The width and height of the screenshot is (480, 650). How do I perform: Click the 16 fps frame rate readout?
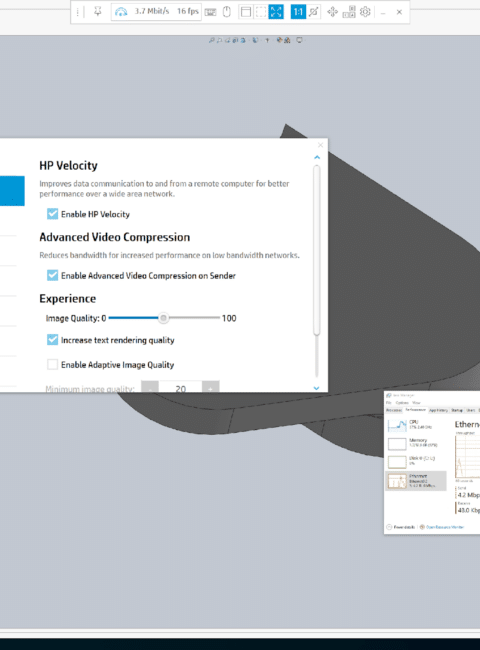pyautogui.click(x=188, y=11)
